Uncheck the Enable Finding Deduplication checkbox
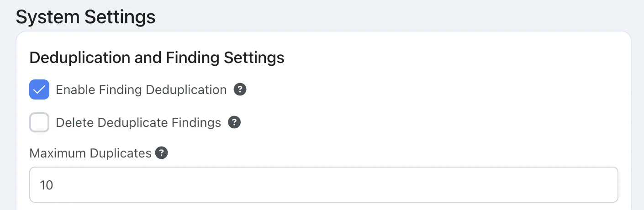644x210 pixels. pos(39,90)
